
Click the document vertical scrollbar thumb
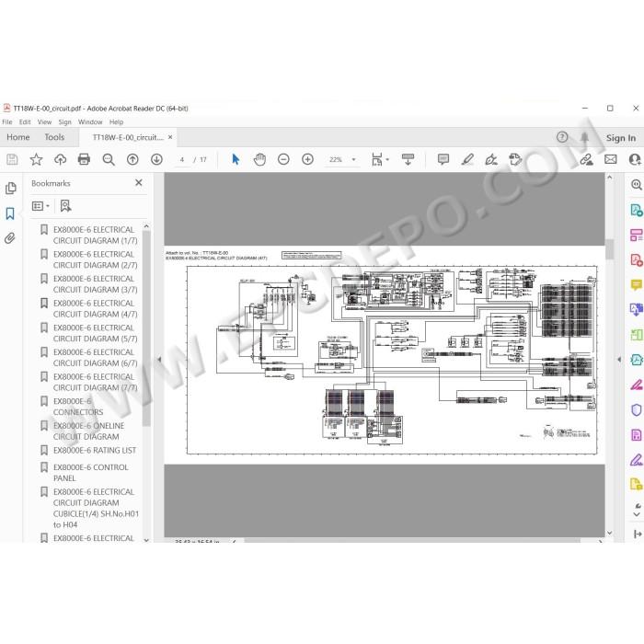pyautogui.click(x=609, y=249)
